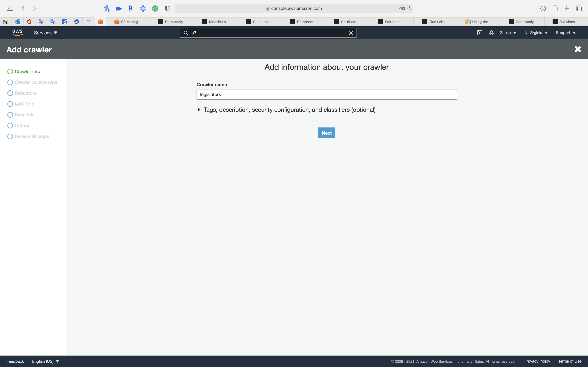This screenshot has height=367, width=588.
Task: Open the Services dropdown menu
Action: (x=45, y=33)
